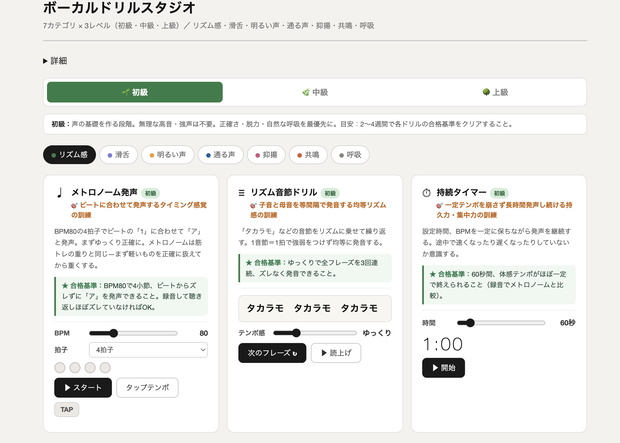Select the 初級 level tab
This screenshot has height=443, width=620.
pos(135,92)
